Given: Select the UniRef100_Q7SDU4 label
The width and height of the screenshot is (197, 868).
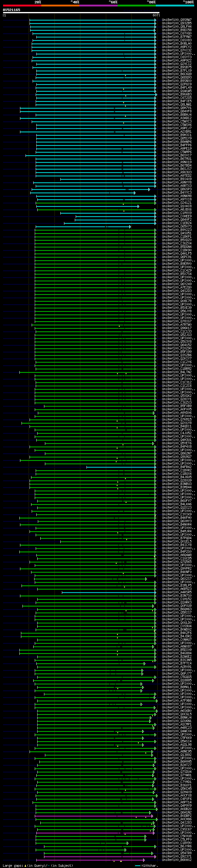Looking at the screenshot, I should 177,772.
